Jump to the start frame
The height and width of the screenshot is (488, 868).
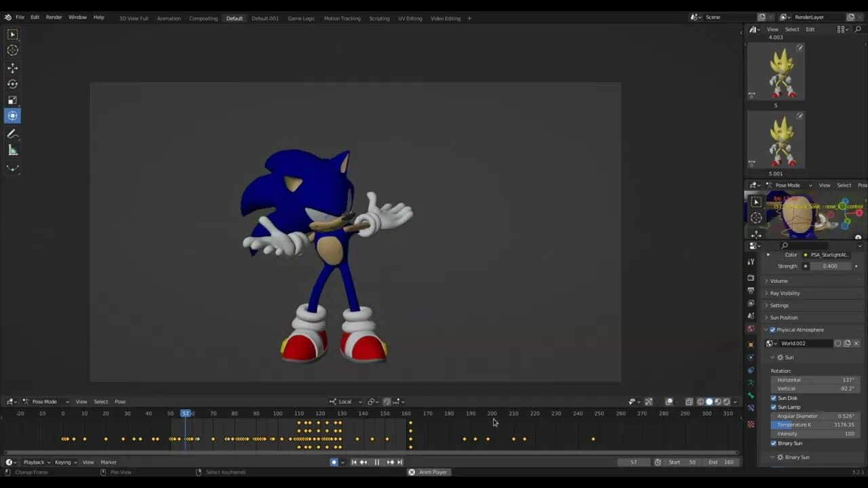(x=353, y=462)
